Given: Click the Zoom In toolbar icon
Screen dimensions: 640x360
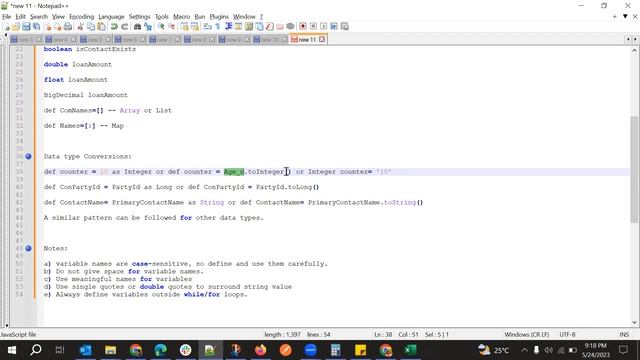Looking at the screenshot, I should [161, 27].
